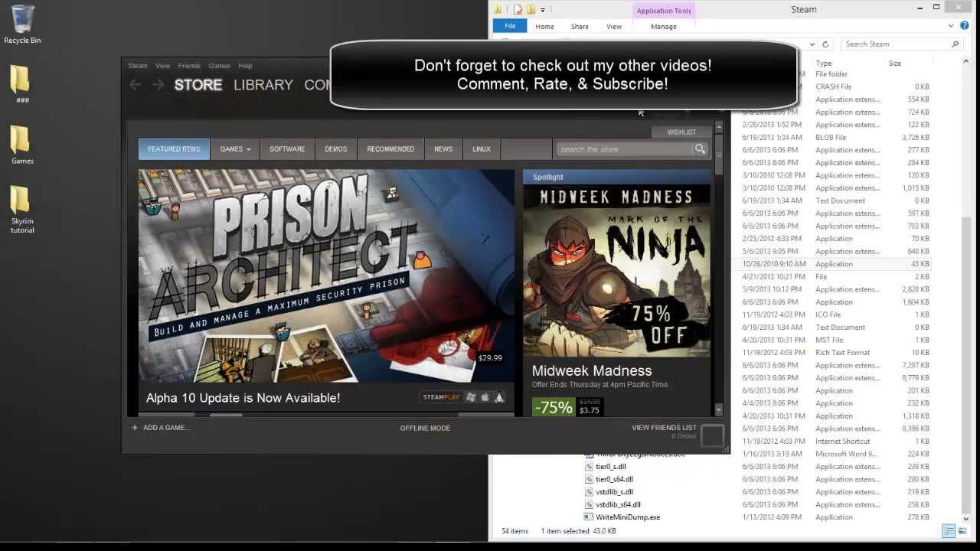Open the Linux store section
The height and width of the screenshot is (551, 980).
pyautogui.click(x=482, y=149)
